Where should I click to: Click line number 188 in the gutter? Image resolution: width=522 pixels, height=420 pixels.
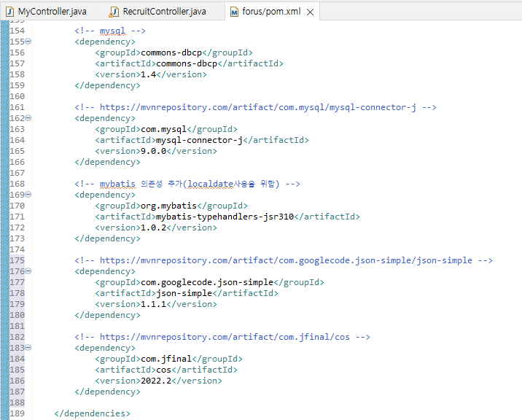click(17, 402)
